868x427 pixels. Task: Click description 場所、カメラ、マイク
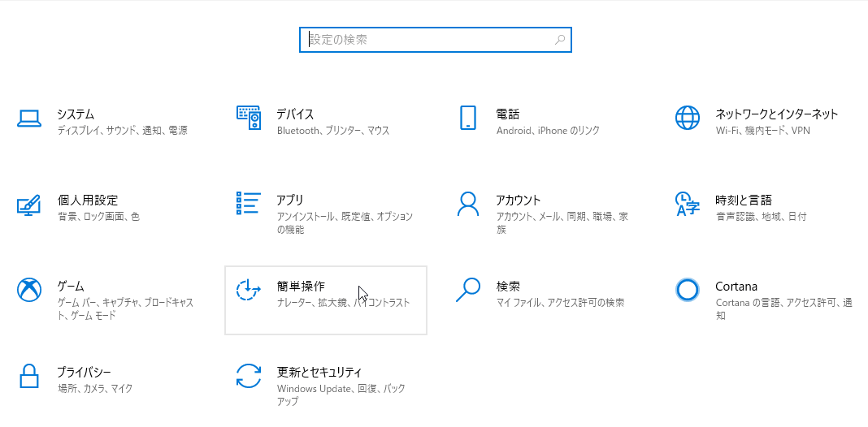pos(95,389)
